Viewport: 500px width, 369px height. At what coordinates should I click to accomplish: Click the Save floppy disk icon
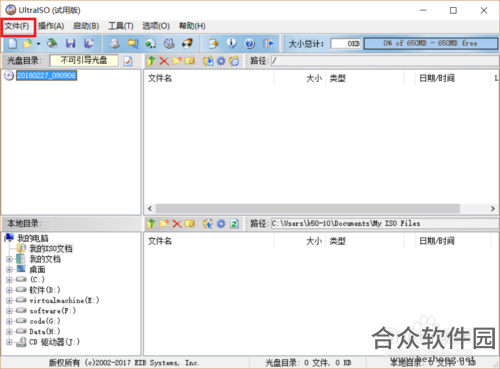[70, 43]
